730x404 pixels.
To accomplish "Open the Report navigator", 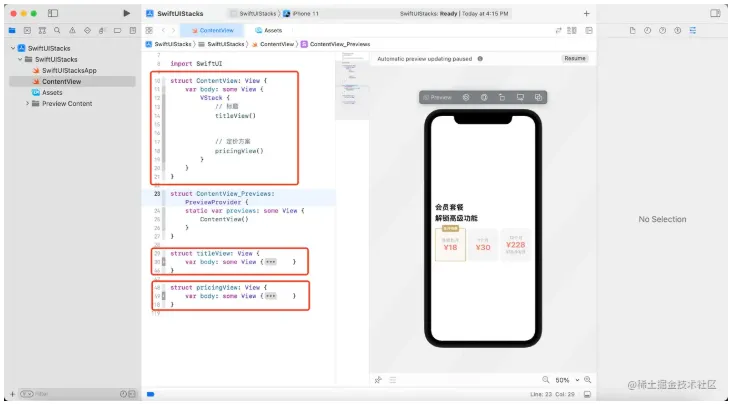I will [133, 31].
